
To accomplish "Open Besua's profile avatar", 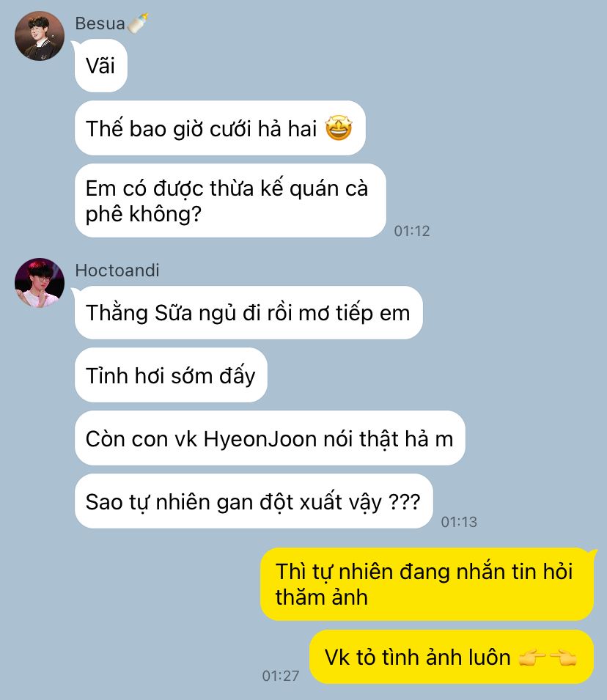I will [40, 36].
